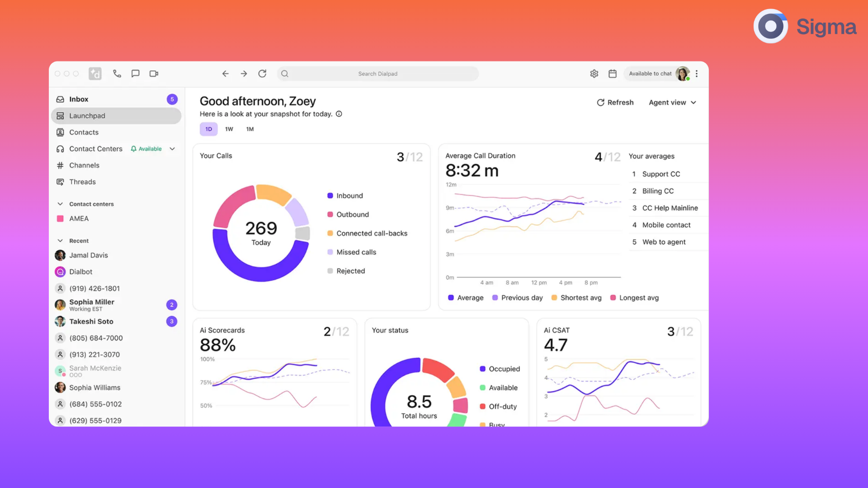
Task: Go back with left arrow
Action: click(x=225, y=74)
